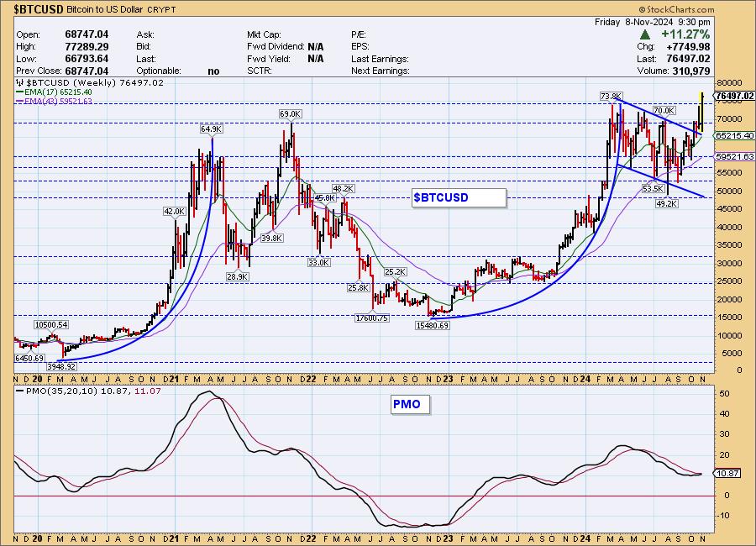Click the "10500.54" price label
The image size is (756, 546).
[x=51, y=324]
